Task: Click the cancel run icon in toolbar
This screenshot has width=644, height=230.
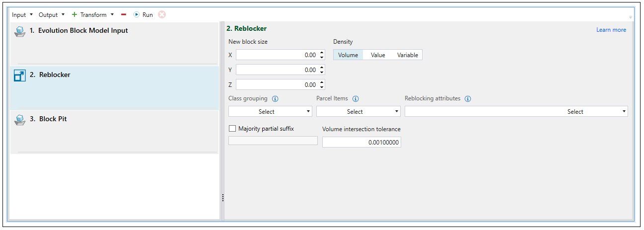Action: (162, 14)
